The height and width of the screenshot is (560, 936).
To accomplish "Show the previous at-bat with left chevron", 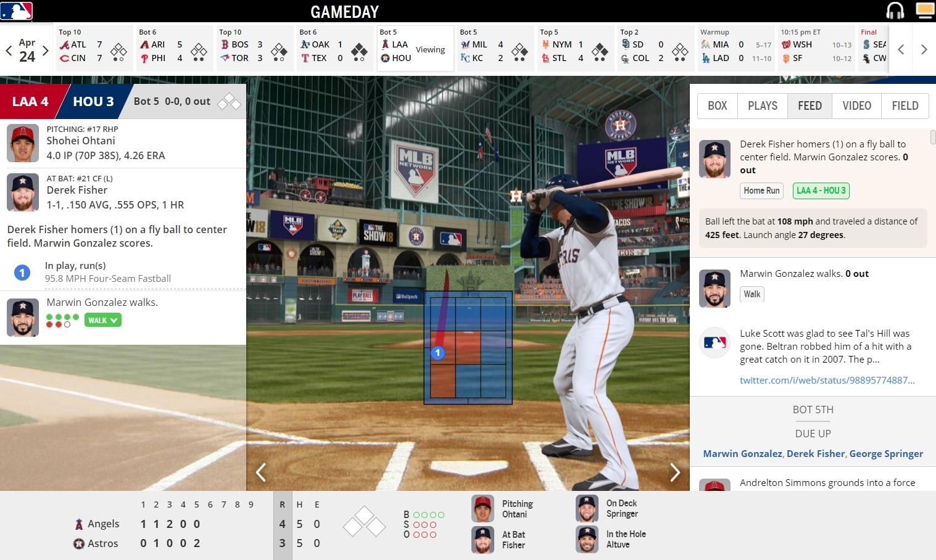I will (261, 472).
